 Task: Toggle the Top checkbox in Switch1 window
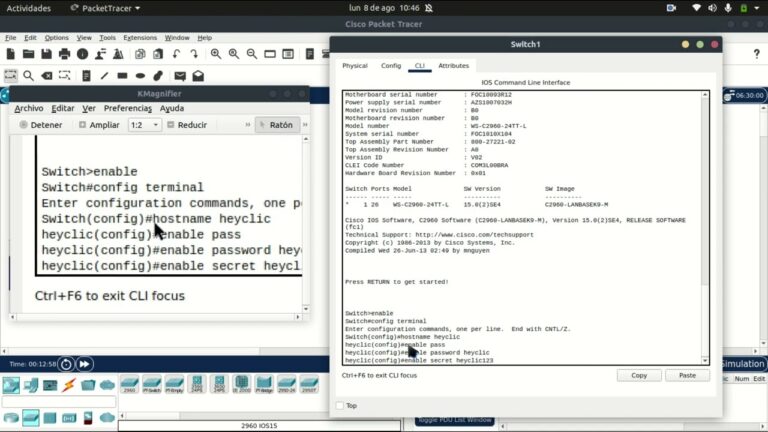(x=339, y=405)
